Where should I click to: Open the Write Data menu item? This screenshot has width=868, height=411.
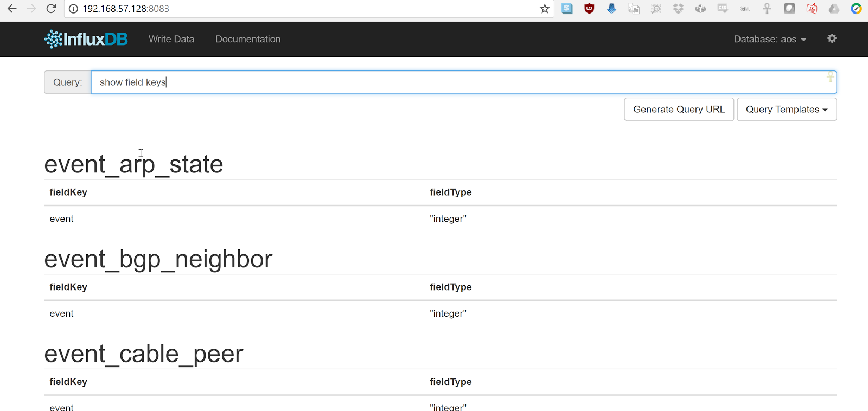[171, 39]
